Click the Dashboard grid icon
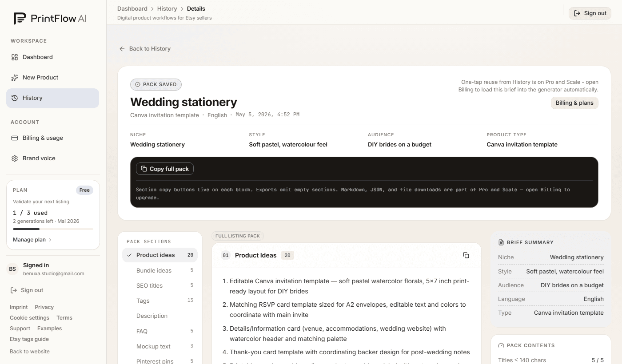The width and height of the screenshot is (622, 364). 15,57
